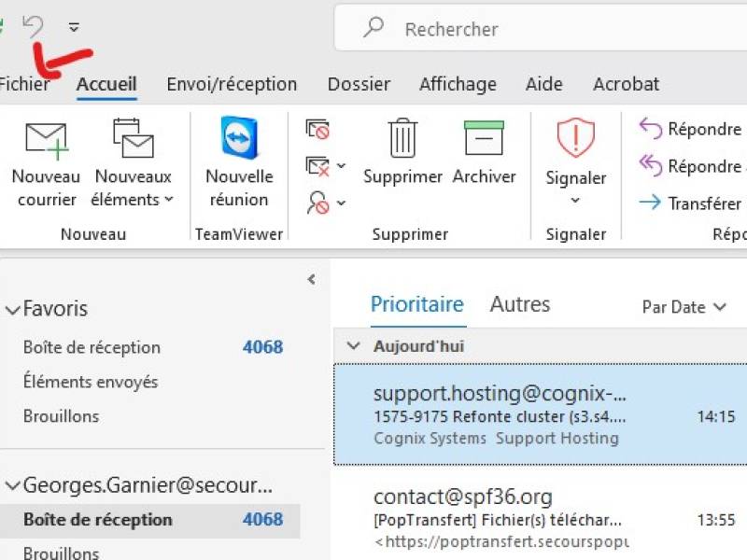Image resolution: width=747 pixels, height=560 pixels.
Task: Open the Acrobat ribbon tab
Action: click(x=626, y=84)
